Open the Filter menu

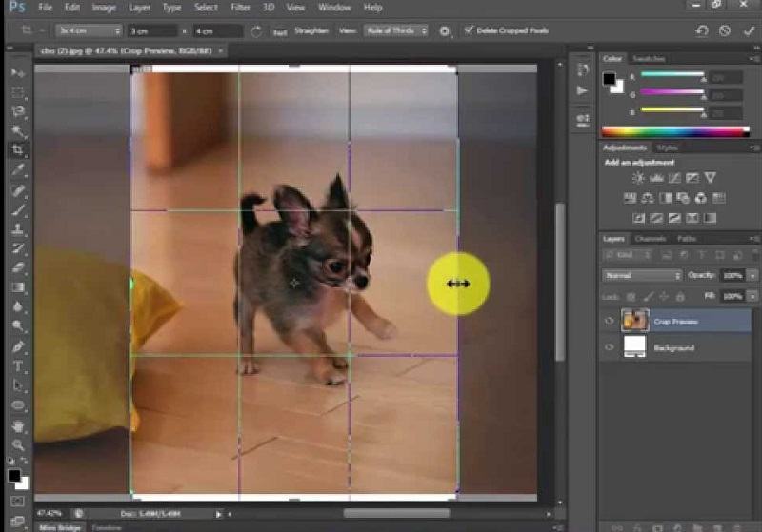[240, 8]
